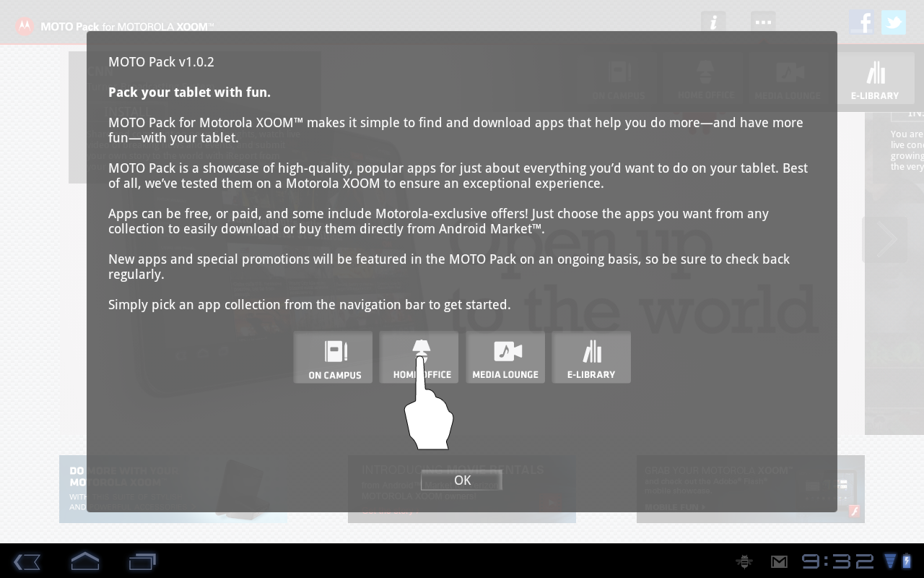Open the Android debug notification icon
This screenshot has width=924, height=578.
pyautogui.click(x=744, y=561)
